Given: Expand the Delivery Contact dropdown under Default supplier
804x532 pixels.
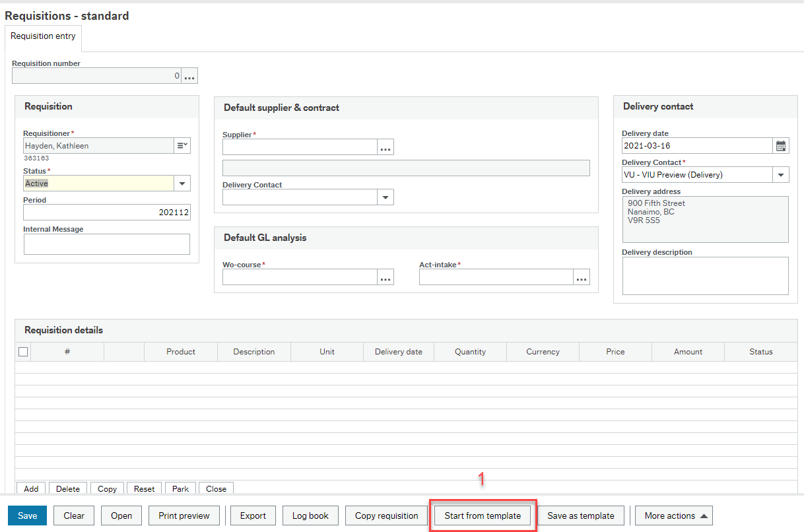Looking at the screenshot, I should [385, 197].
